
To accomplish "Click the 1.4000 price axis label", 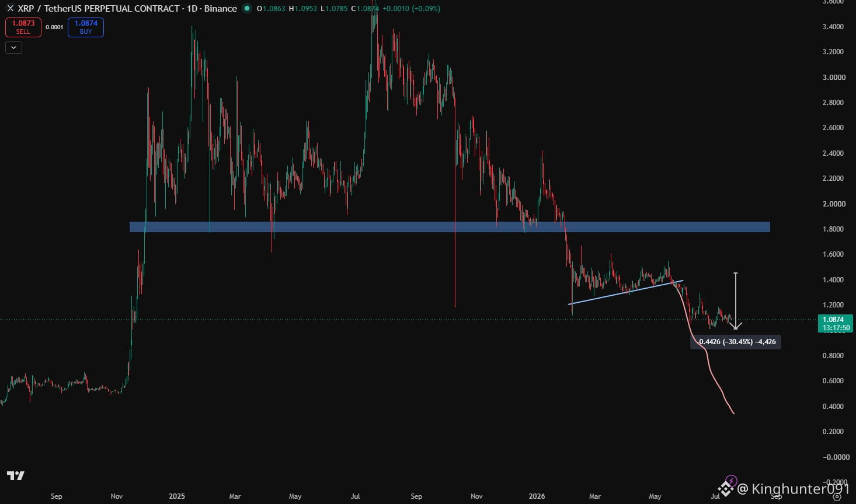I will pos(833,280).
